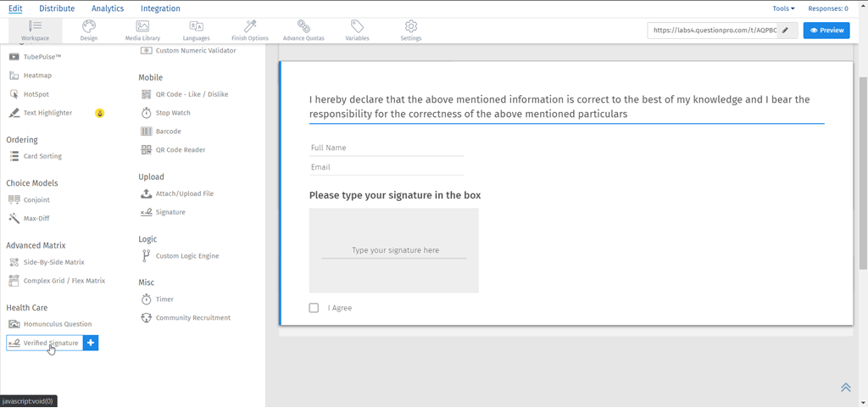Add Timer question under Misc
The width and height of the screenshot is (868, 408).
pyautogui.click(x=157, y=299)
